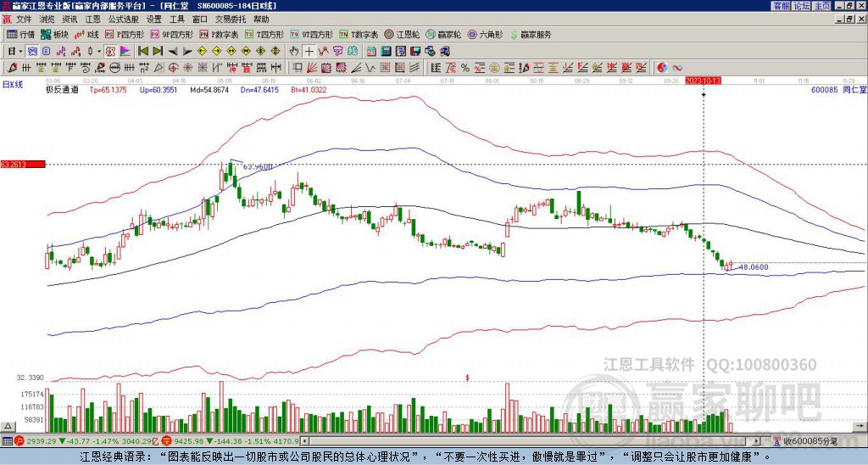The height and width of the screenshot is (465, 868).
Task: Click the yin-yang icon in drawing toolbar
Action: pos(662,68)
